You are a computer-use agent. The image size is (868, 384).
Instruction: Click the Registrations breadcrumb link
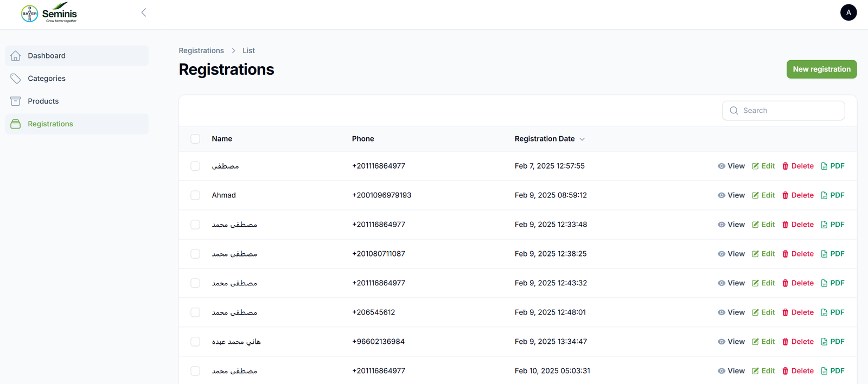201,50
